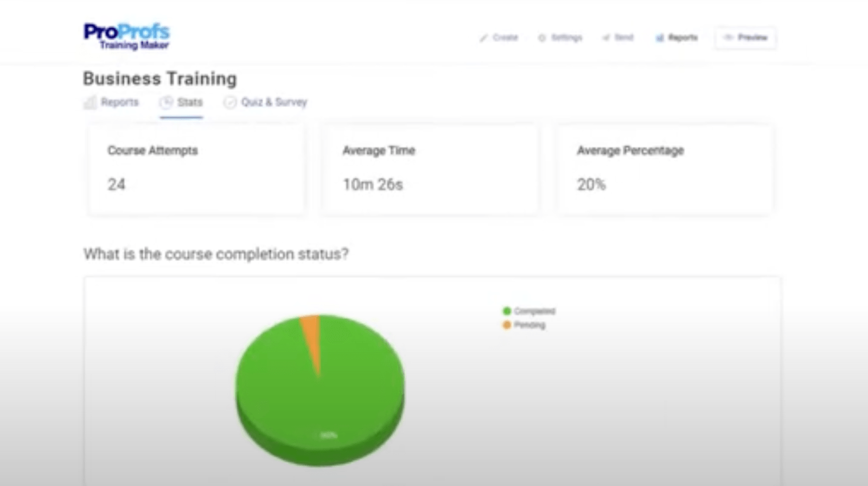Viewport: 868px width, 486px height.
Task: Click the pencil icon beside Create
Action: [x=483, y=38]
